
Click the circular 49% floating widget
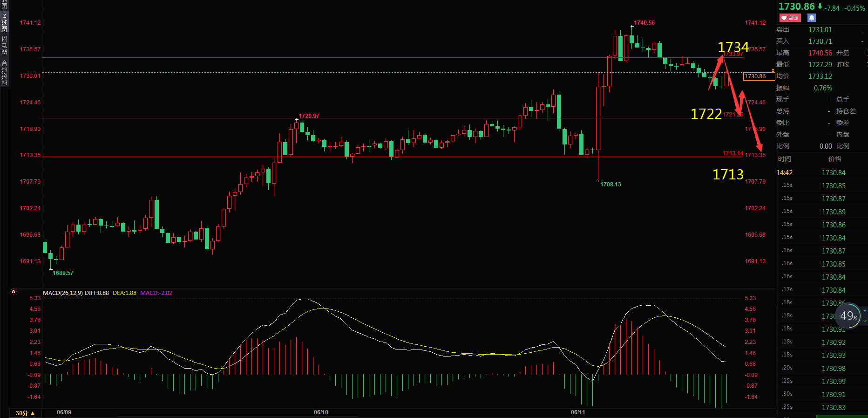point(848,316)
